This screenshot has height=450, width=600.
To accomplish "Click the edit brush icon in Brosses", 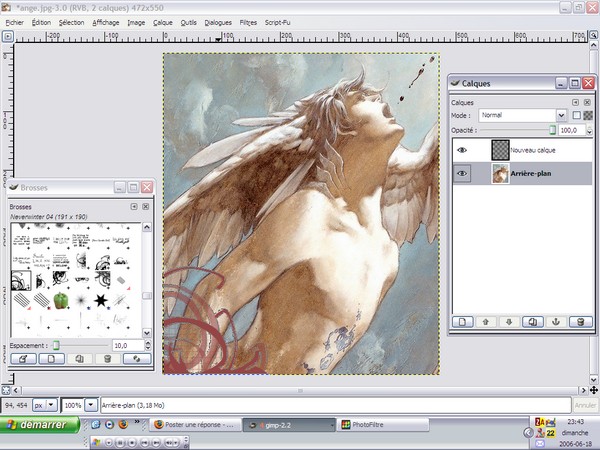I will click(24, 358).
